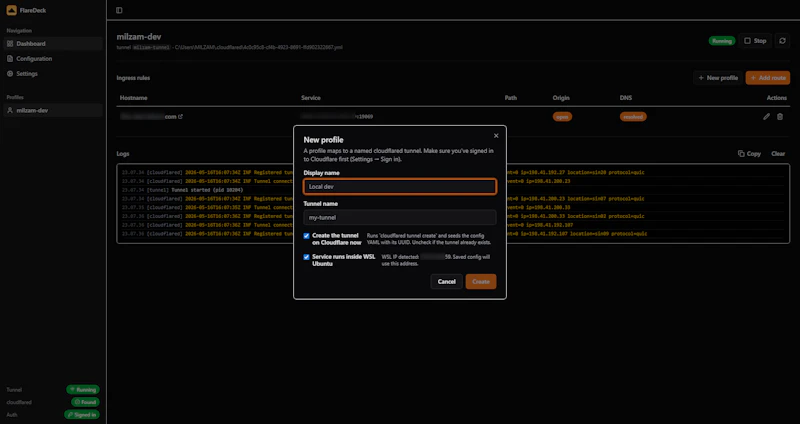This screenshot has width=800, height=424.
Task: Close the New profile dialog
Action: [x=496, y=136]
